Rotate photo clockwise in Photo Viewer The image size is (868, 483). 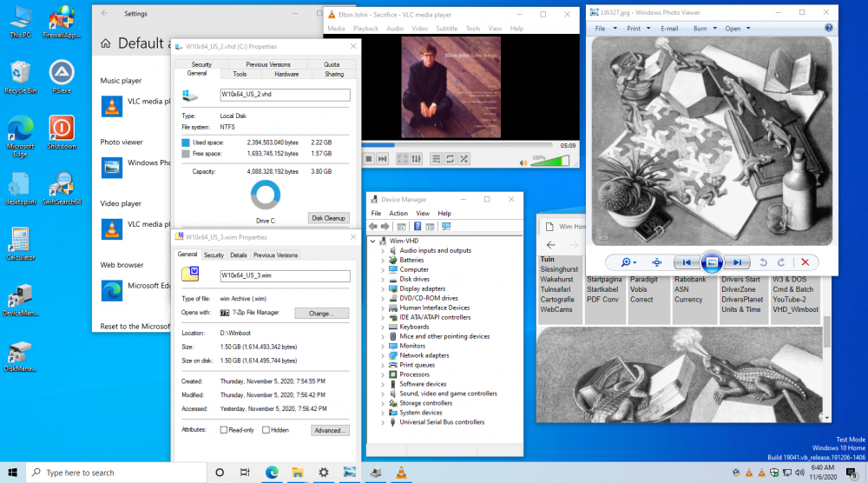[781, 261]
